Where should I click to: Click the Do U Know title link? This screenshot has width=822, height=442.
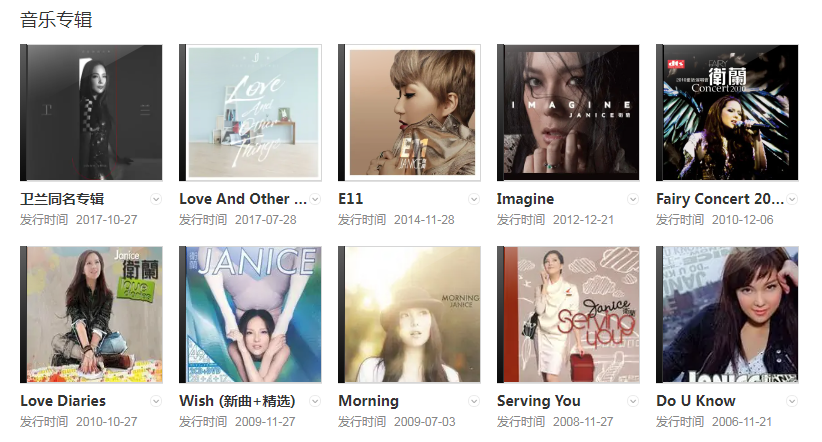(696, 401)
